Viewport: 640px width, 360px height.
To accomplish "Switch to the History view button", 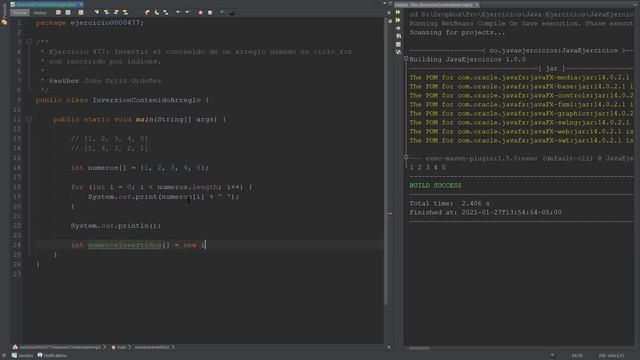I will 40,13.
